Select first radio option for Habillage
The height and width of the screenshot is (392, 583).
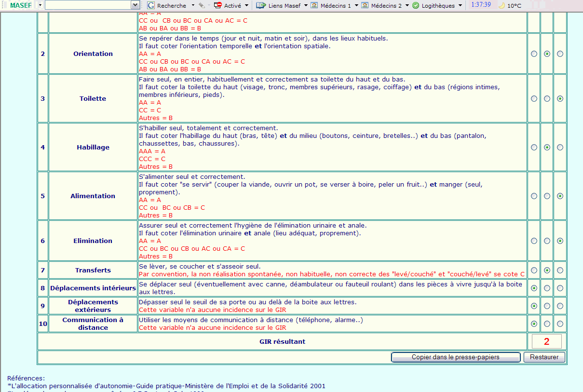coord(534,148)
